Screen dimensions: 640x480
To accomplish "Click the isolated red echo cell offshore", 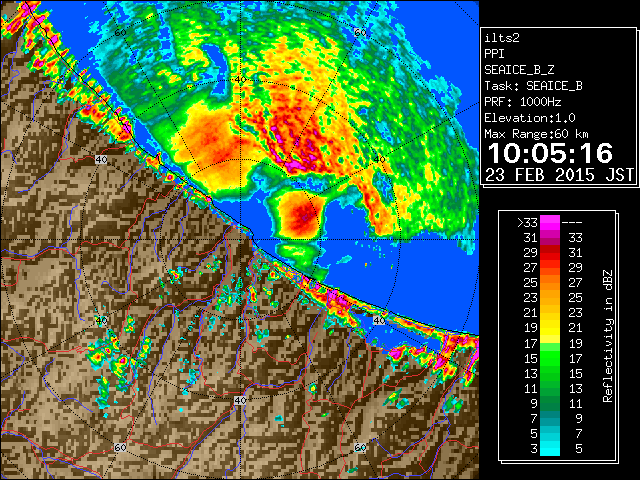I will point(300,216).
